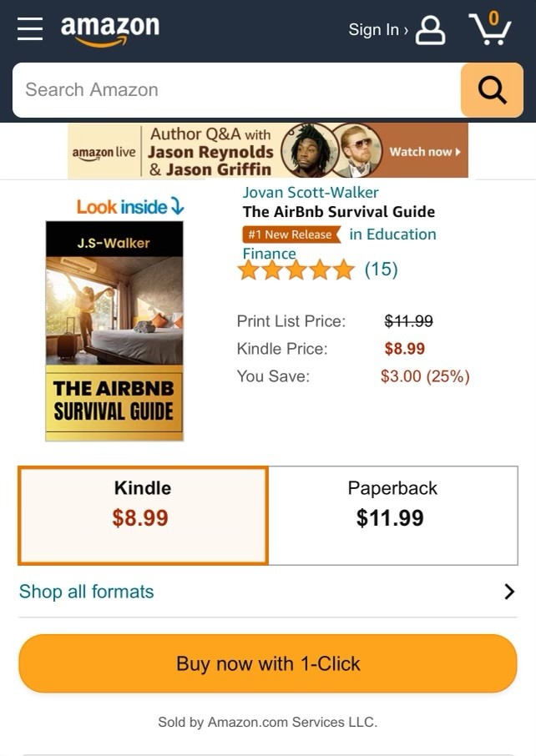Open author Jovan Scott-Walker page
This screenshot has height=756, width=536.
pyautogui.click(x=311, y=193)
